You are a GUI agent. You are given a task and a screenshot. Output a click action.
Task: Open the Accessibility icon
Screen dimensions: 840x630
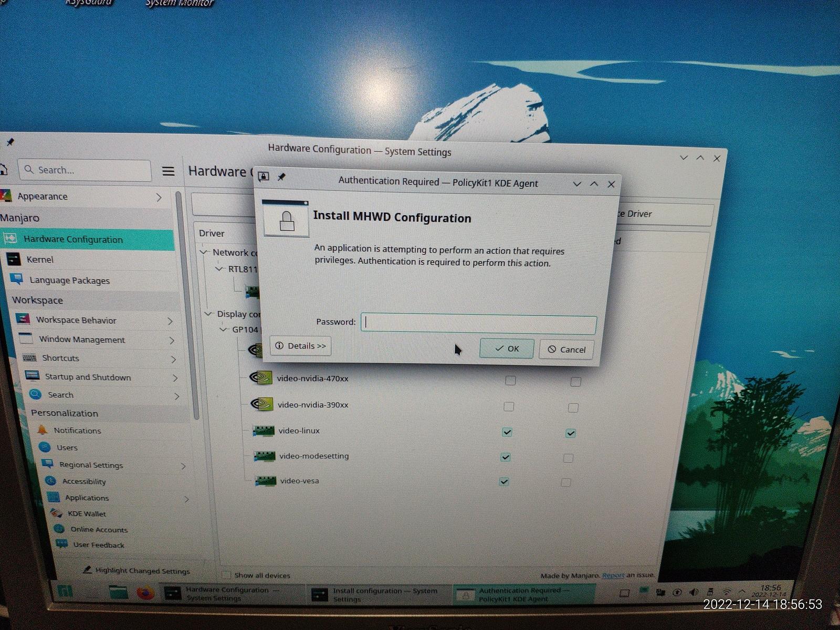pyautogui.click(x=50, y=480)
